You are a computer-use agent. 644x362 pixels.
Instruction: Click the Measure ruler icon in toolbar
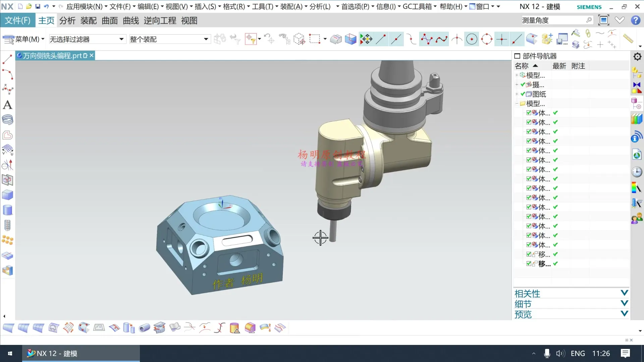pyautogui.click(x=628, y=38)
